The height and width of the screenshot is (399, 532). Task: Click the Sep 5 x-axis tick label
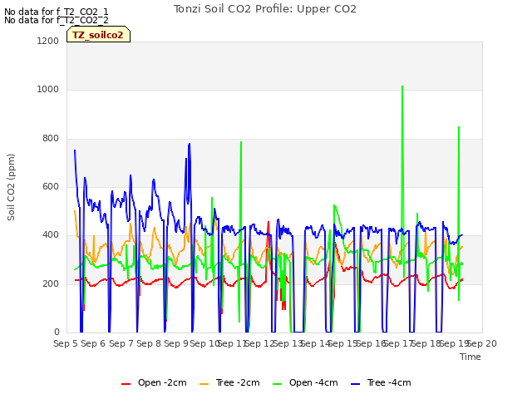click(66, 343)
